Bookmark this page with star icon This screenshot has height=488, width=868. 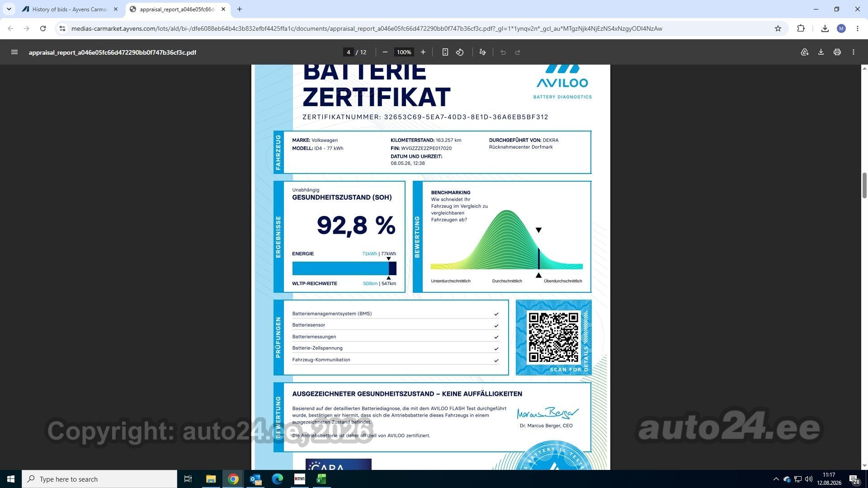point(778,28)
